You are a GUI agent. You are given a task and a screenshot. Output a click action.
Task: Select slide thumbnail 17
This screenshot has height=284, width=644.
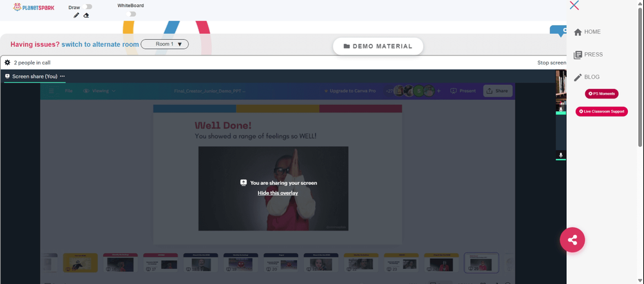(x=160, y=263)
